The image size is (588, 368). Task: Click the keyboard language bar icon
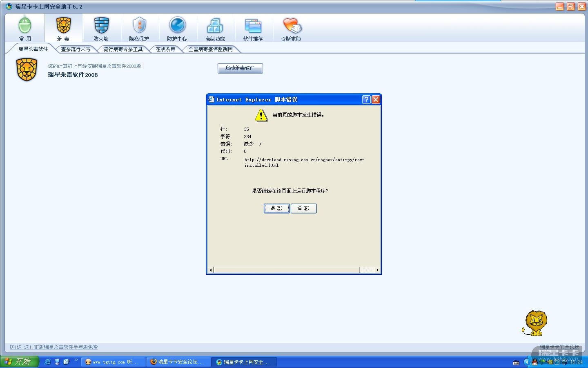516,362
